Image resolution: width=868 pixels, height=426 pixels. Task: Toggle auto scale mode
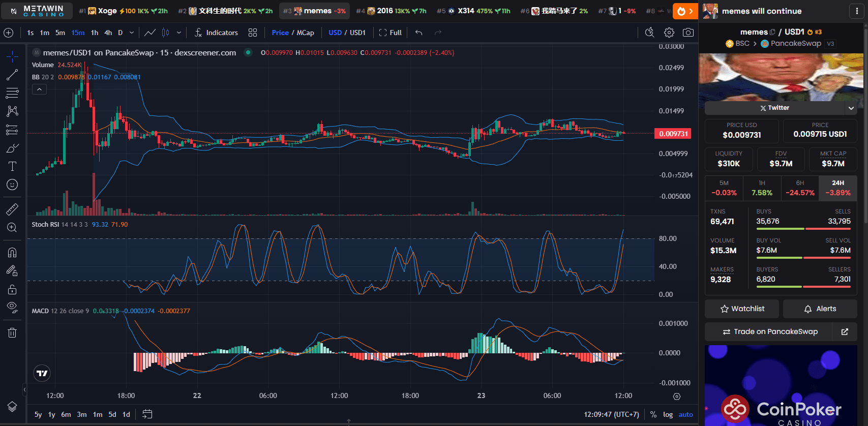coord(685,414)
